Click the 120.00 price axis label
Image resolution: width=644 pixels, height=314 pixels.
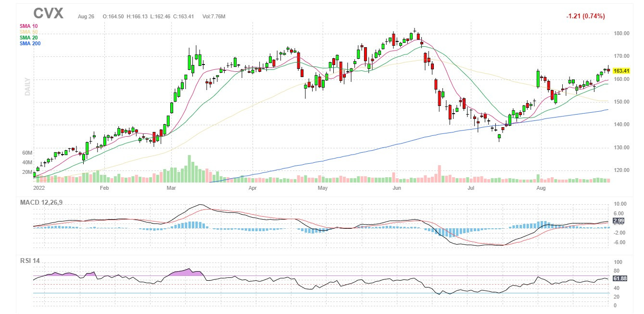[621, 170]
